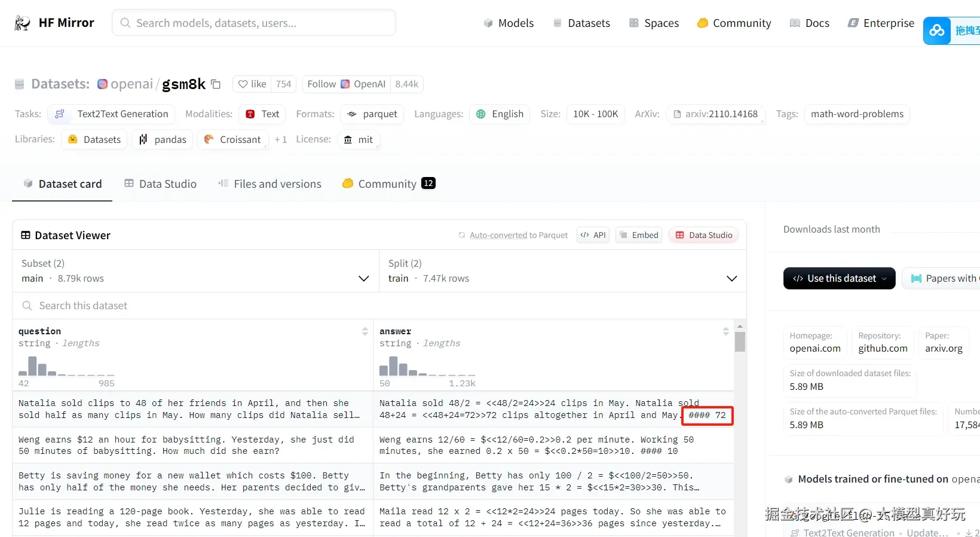Screen dimensions: 980x537
Task: Select the Croissant library tag
Action: click(x=232, y=139)
